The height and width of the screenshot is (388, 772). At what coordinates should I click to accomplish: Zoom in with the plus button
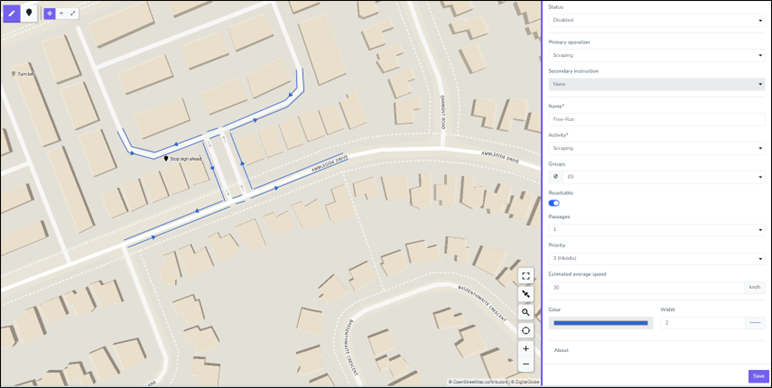pos(526,349)
